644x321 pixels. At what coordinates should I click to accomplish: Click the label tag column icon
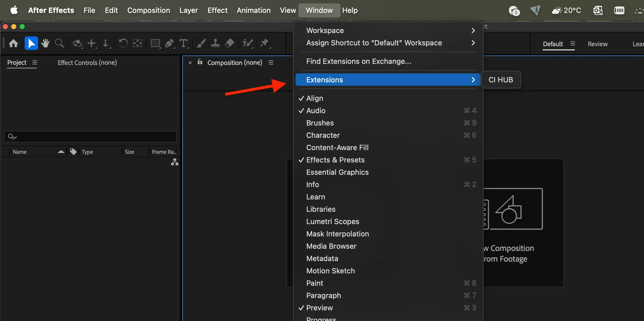click(x=73, y=152)
